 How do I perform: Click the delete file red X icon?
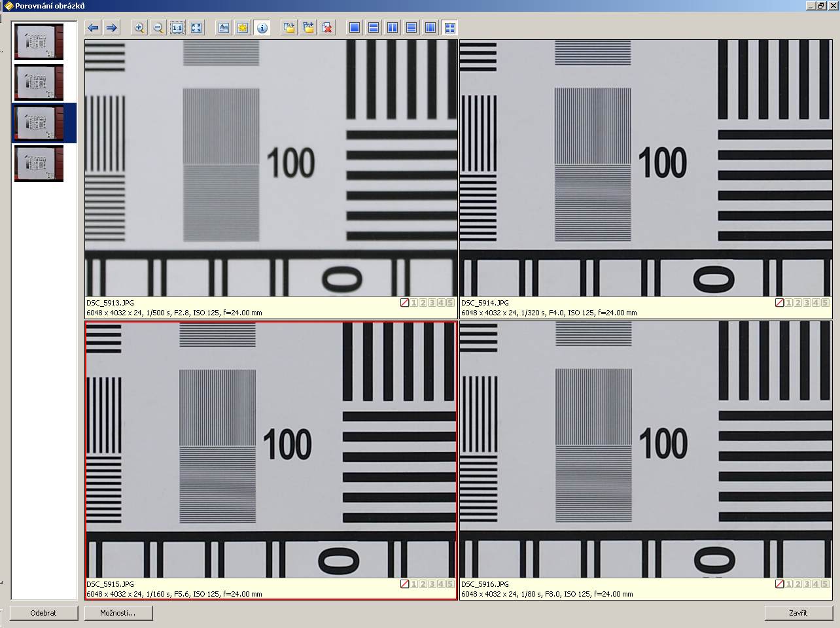click(327, 27)
